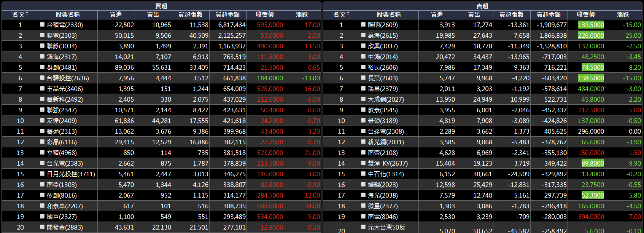Click 買進 value 89,036
This screenshot has width=644, height=233.
124,67
